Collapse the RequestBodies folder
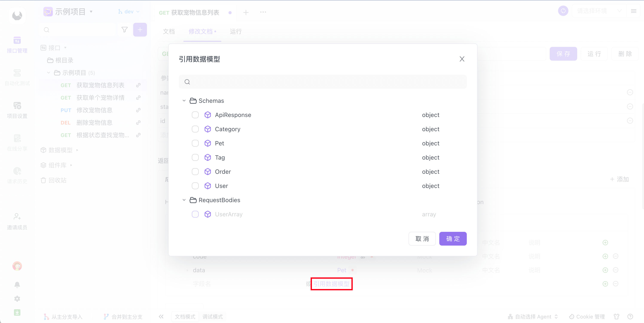Image resolution: width=644 pixels, height=323 pixels. coord(184,200)
